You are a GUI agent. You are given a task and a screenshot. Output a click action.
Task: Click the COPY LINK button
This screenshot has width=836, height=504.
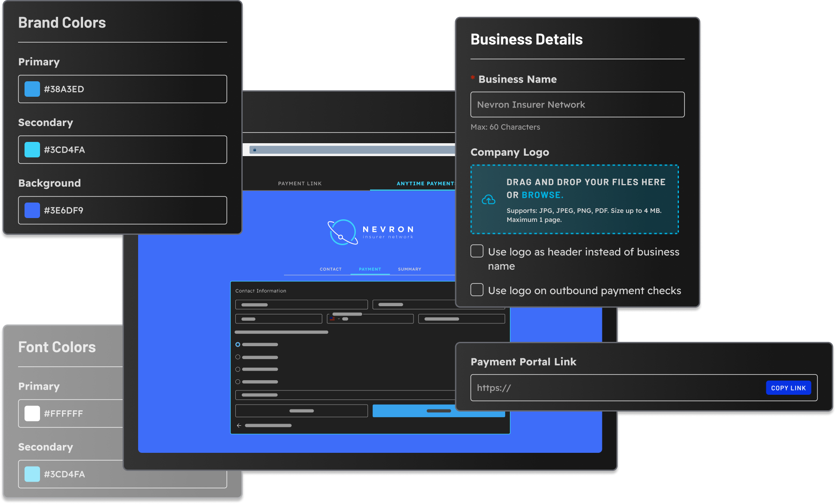point(788,387)
